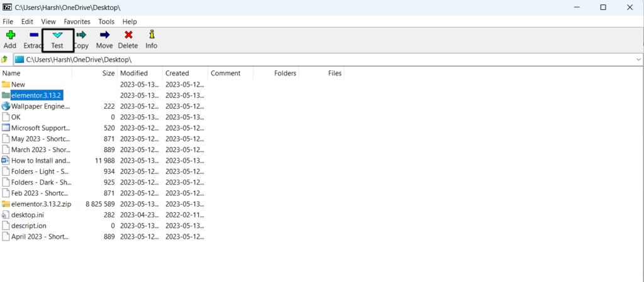
Task: Click size value 222 of Wallpaper Engine
Action: (x=109, y=106)
